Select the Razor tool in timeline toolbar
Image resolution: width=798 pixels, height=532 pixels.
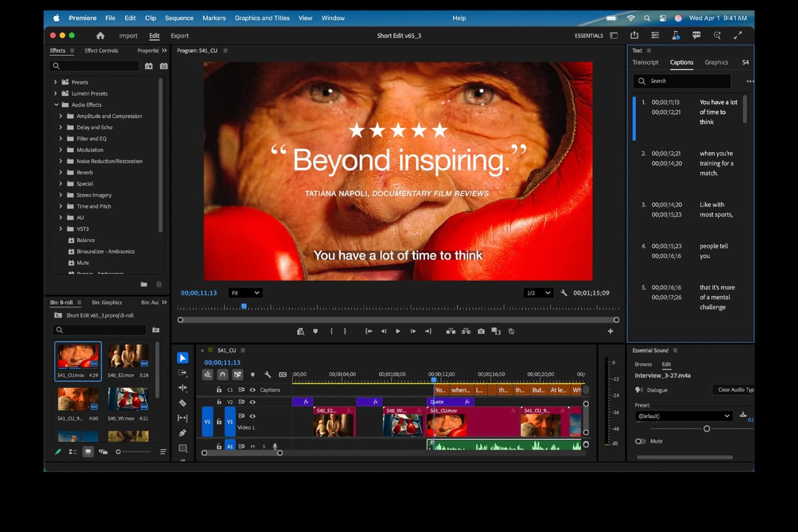point(183,403)
